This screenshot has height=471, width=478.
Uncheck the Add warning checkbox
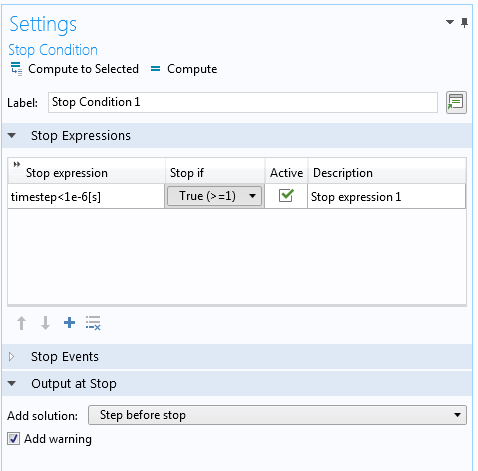click(x=13, y=439)
